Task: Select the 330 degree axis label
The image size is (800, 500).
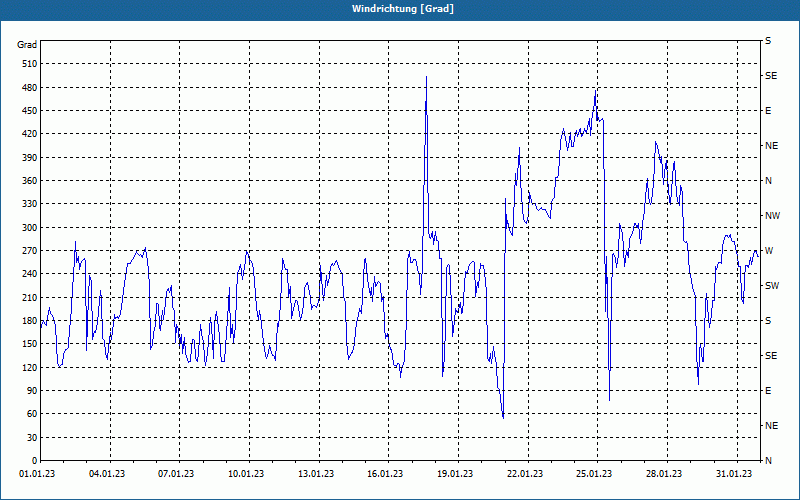Action: [x=30, y=204]
